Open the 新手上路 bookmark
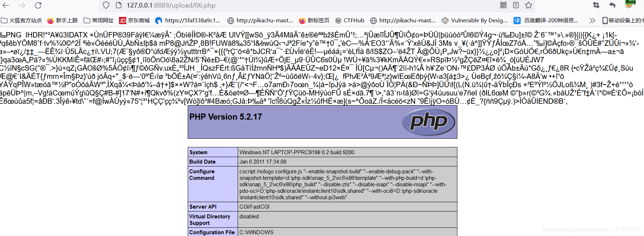The image size is (644, 236). click(63, 21)
